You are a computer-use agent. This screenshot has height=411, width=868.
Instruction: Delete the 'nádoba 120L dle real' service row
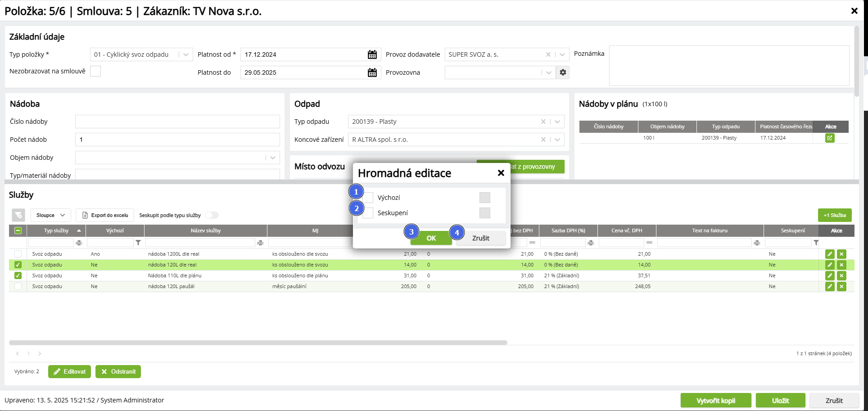(841, 265)
